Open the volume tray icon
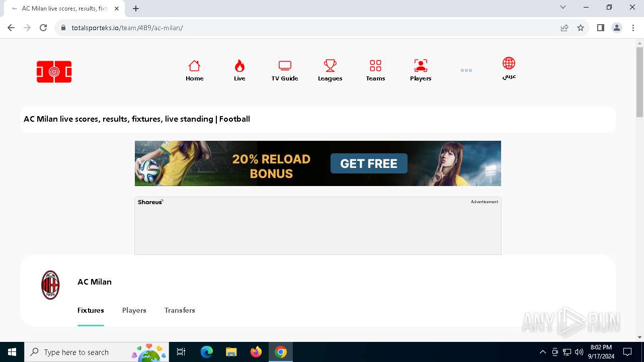Image resolution: width=644 pixels, height=362 pixels. pos(579,352)
